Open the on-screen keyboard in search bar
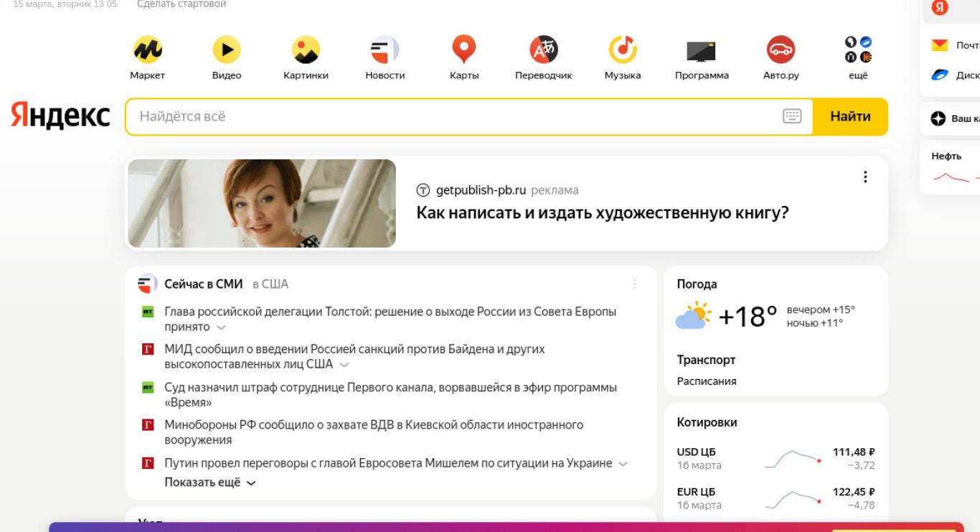This screenshot has width=980, height=532. (792, 116)
